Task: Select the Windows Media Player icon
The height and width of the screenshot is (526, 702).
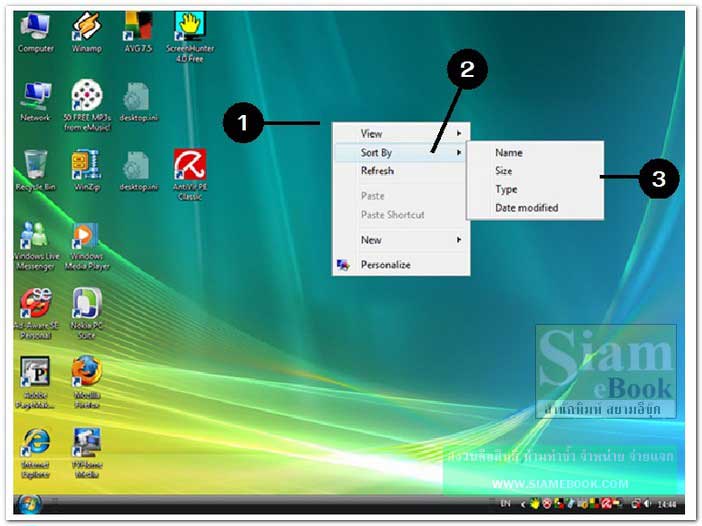Action: tap(87, 246)
